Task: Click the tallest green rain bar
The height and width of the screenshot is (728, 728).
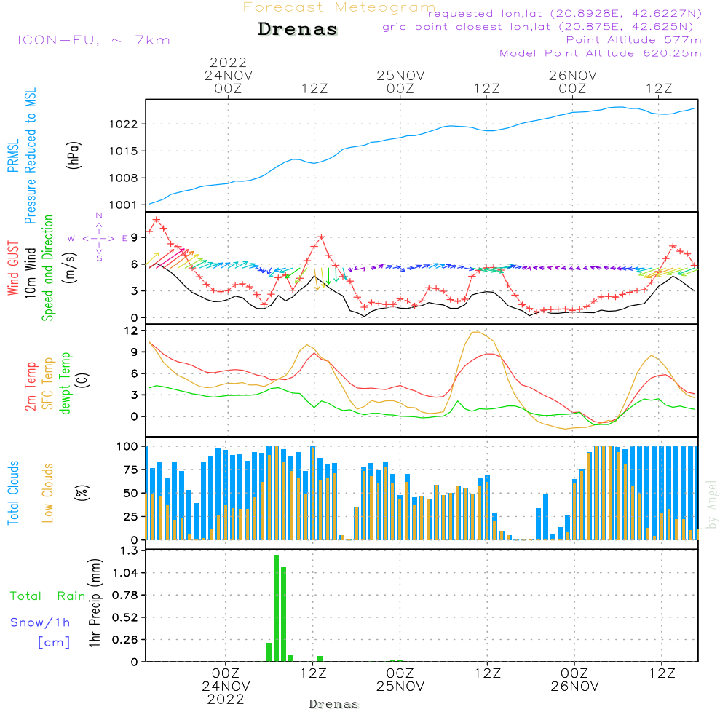Action: point(276,608)
